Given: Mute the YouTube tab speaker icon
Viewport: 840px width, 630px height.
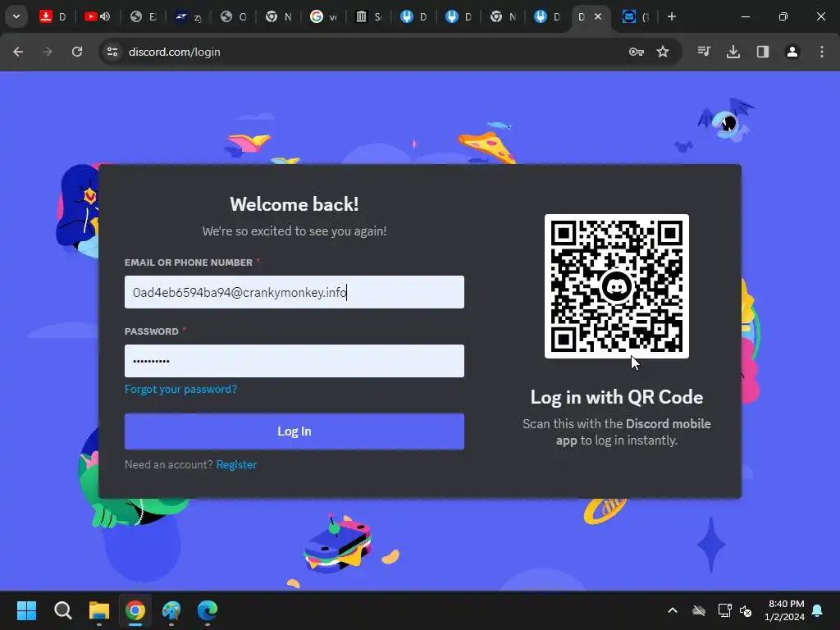Looking at the screenshot, I should click(x=105, y=16).
